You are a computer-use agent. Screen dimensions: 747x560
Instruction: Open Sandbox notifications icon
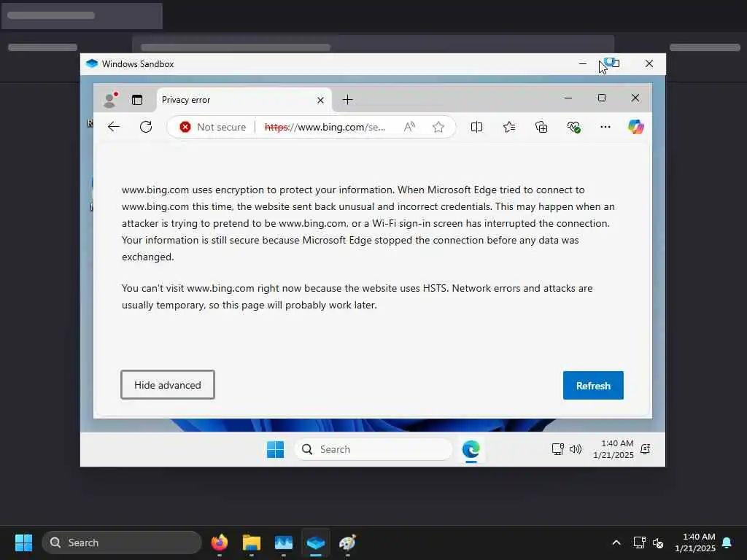646,449
